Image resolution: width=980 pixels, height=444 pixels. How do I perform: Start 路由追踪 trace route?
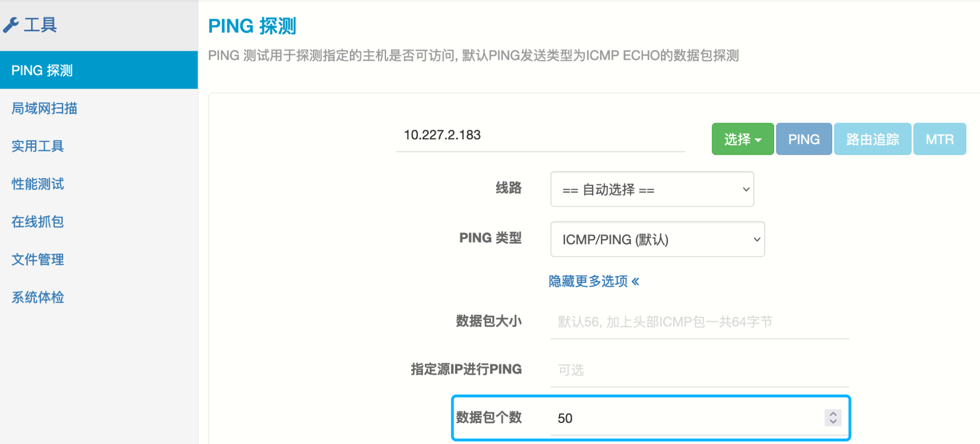point(872,139)
